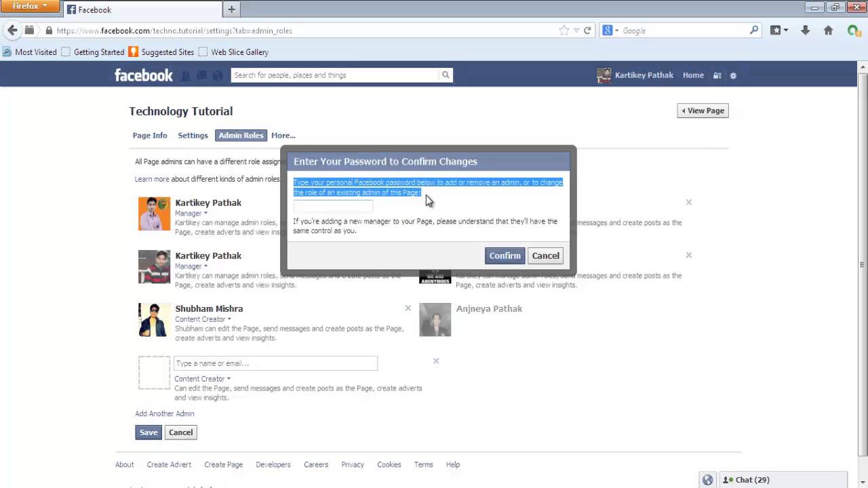This screenshot has height=488, width=868.
Task: Open the Cookies footer link
Action: pos(389,464)
